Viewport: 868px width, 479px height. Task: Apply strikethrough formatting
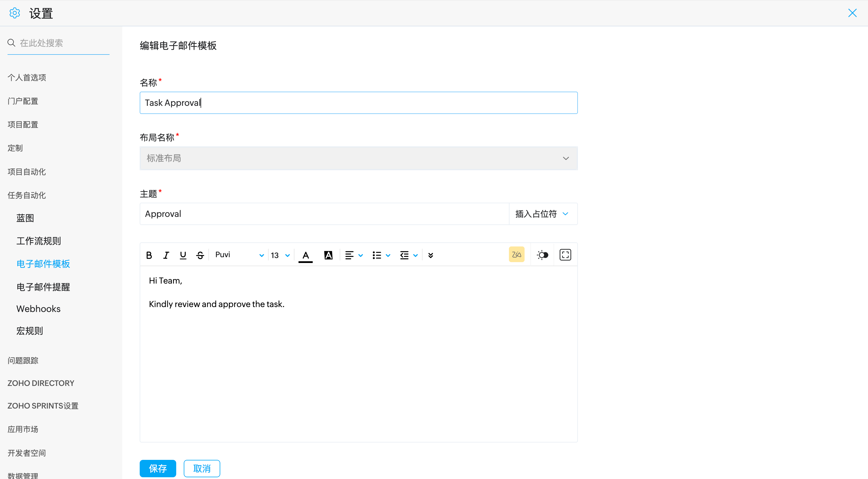pos(200,255)
